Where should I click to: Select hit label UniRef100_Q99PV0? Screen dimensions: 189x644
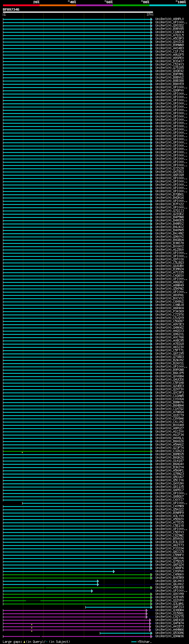coord(170,91)
